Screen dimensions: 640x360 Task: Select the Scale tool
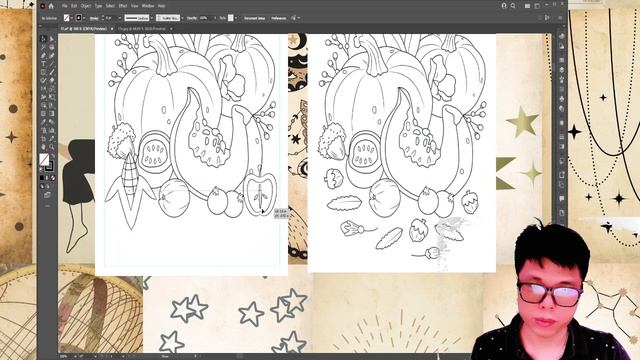coord(51,88)
